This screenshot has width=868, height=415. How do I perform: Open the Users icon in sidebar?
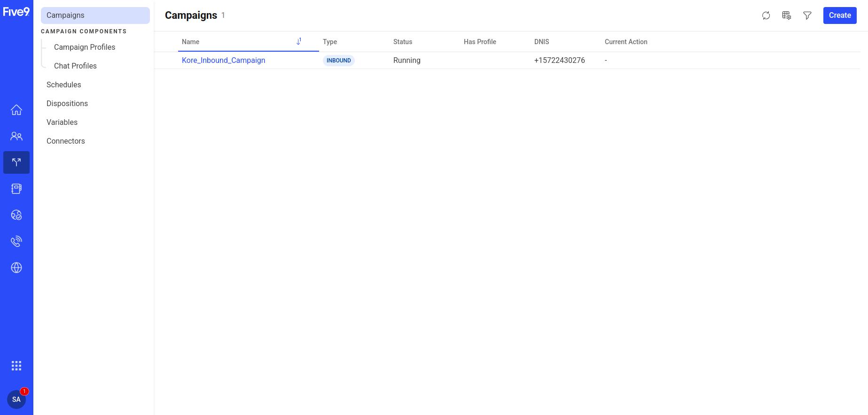click(16, 136)
